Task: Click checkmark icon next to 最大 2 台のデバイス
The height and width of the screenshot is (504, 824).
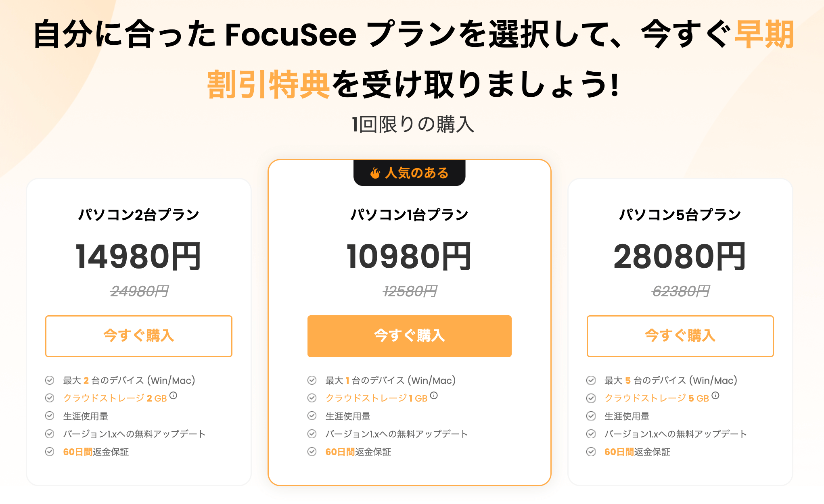Action: [50, 380]
